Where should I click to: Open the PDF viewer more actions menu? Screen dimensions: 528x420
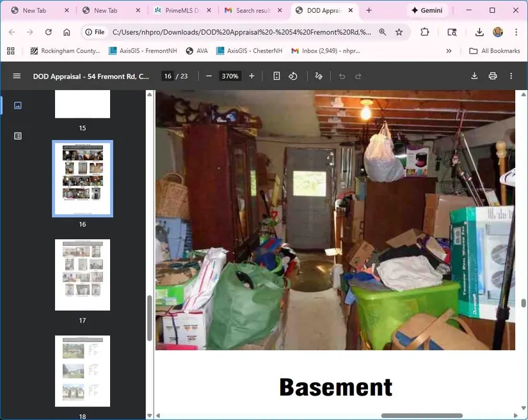(511, 76)
